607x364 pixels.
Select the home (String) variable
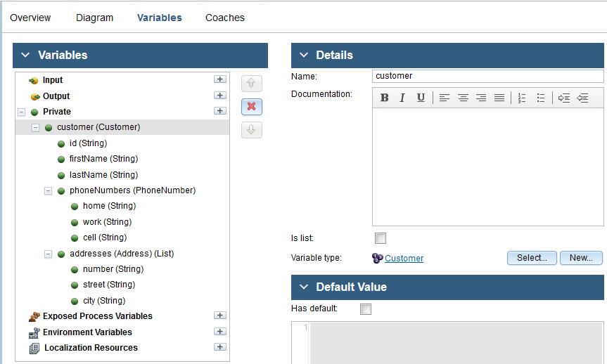tap(109, 206)
